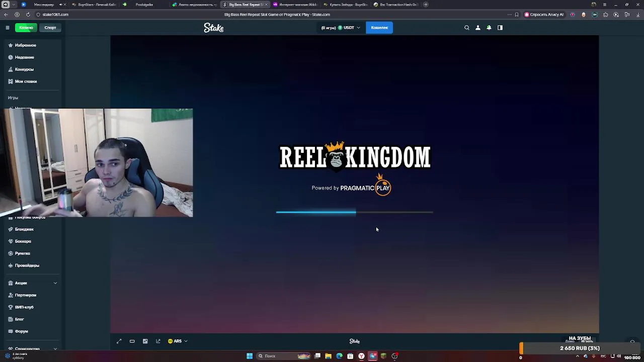Viewport: 644px width, 362px height.
Task: Expand the Спонсорство section
Action: click(32, 348)
